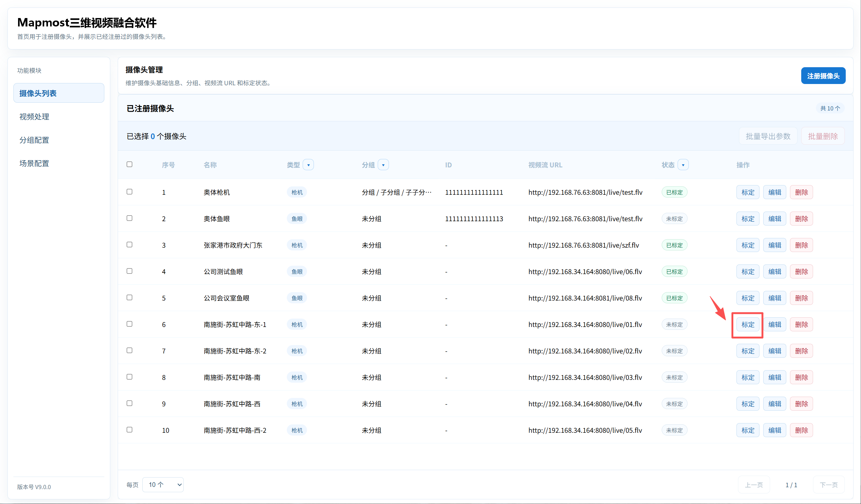
Task: Edit the 南施街-苏虹中路-西 camera in row 9
Action: 774,404
